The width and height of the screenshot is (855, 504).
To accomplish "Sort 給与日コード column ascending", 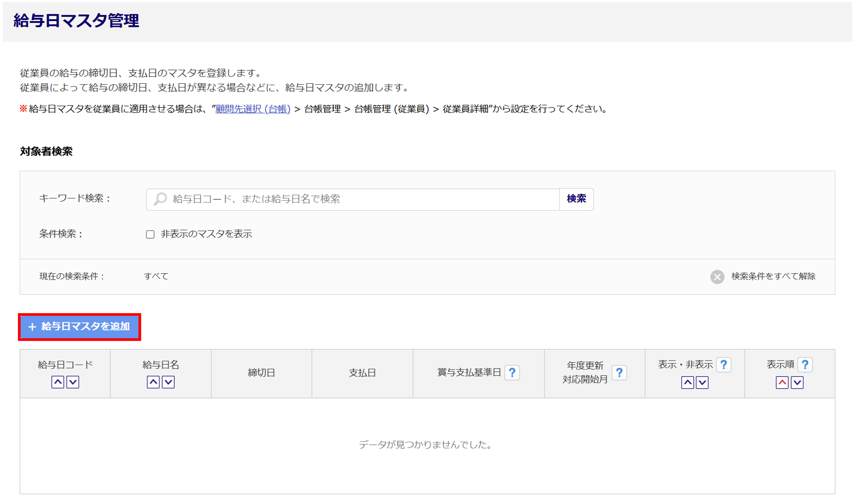I will coord(58,382).
